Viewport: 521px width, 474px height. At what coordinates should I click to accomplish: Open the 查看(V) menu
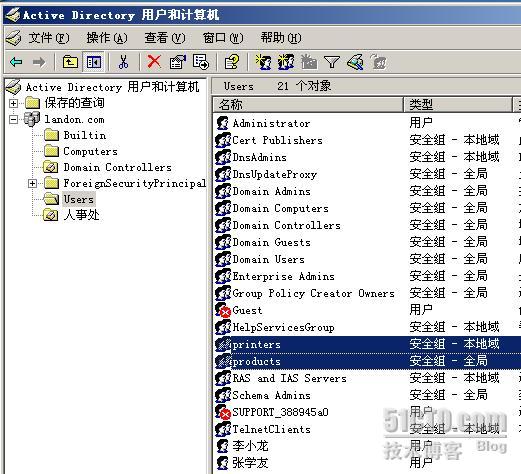click(x=165, y=38)
